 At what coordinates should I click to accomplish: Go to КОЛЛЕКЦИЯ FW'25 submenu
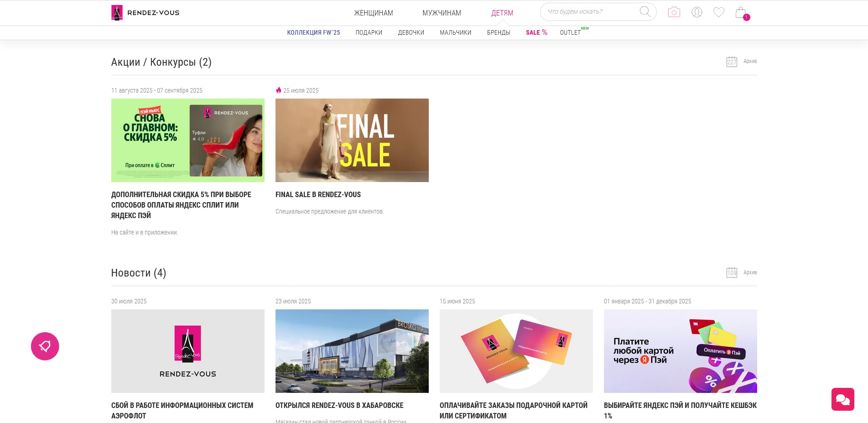pos(313,32)
